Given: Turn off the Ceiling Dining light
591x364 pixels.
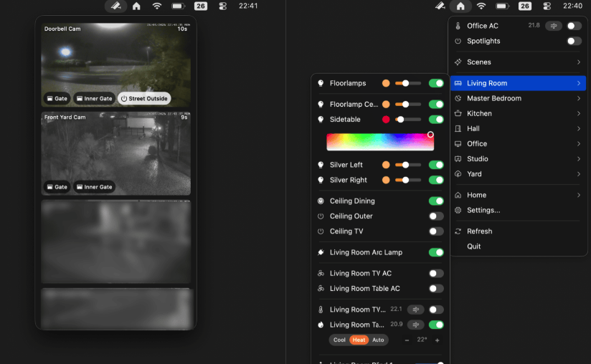Looking at the screenshot, I should (x=435, y=201).
